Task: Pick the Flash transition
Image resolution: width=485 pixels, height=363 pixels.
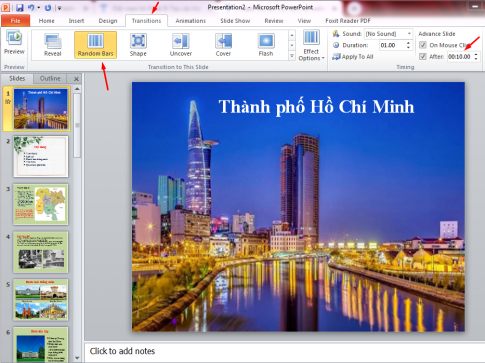Action: click(266, 45)
